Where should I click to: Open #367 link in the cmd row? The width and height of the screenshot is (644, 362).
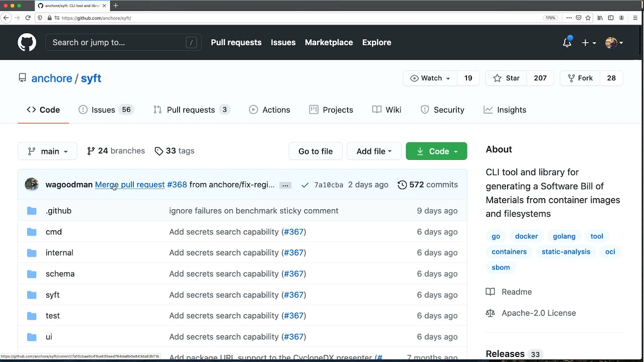[294, 232]
